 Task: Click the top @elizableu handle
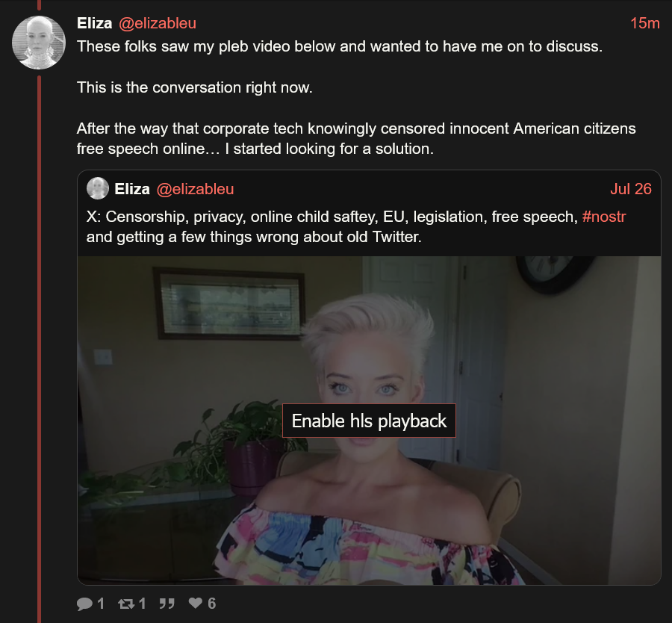(x=158, y=23)
